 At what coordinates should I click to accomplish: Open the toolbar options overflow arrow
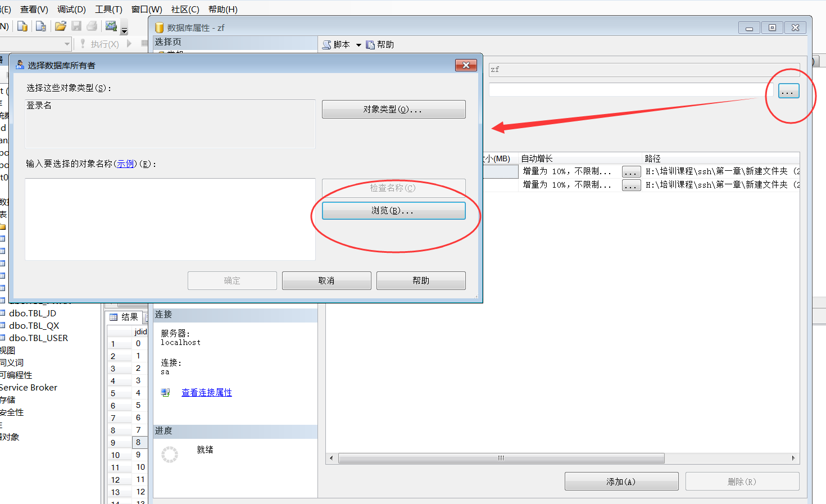(x=125, y=30)
